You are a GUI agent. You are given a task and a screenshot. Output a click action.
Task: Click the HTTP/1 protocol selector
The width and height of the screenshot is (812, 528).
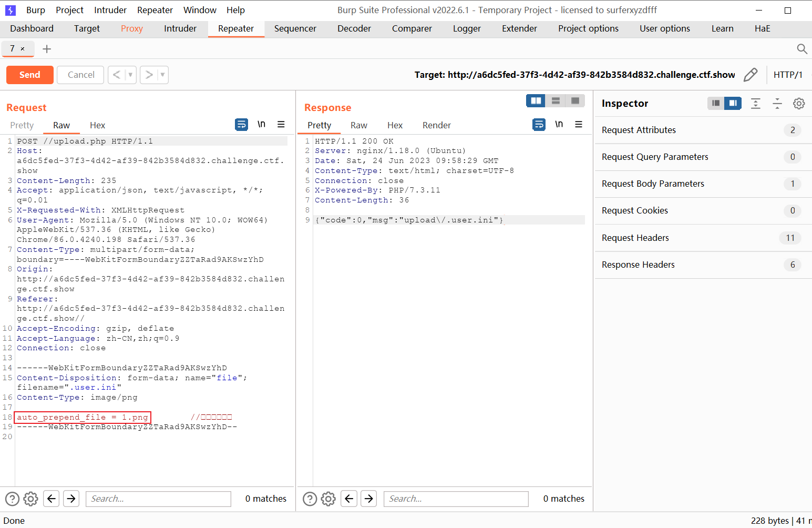[788, 75]
